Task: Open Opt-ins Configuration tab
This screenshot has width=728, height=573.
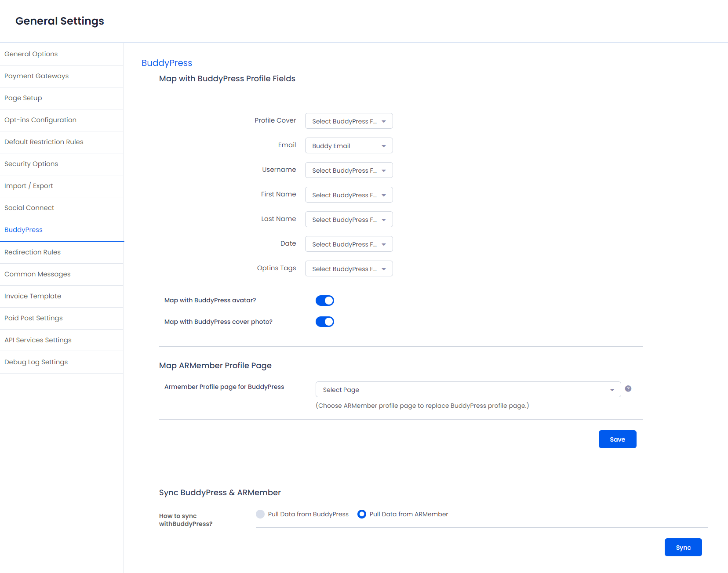Action: click(x=62, y=120)
